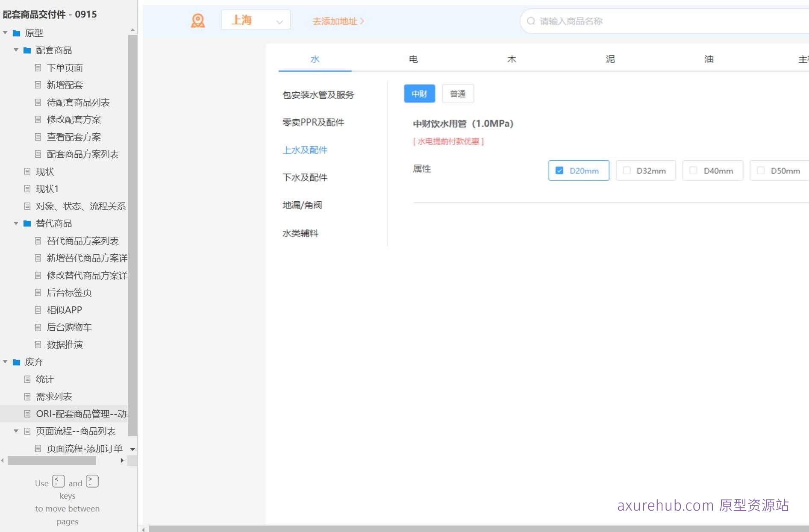Switch to the 电 category tab
The width and height of the screenshot is (809, 532).
413,59
